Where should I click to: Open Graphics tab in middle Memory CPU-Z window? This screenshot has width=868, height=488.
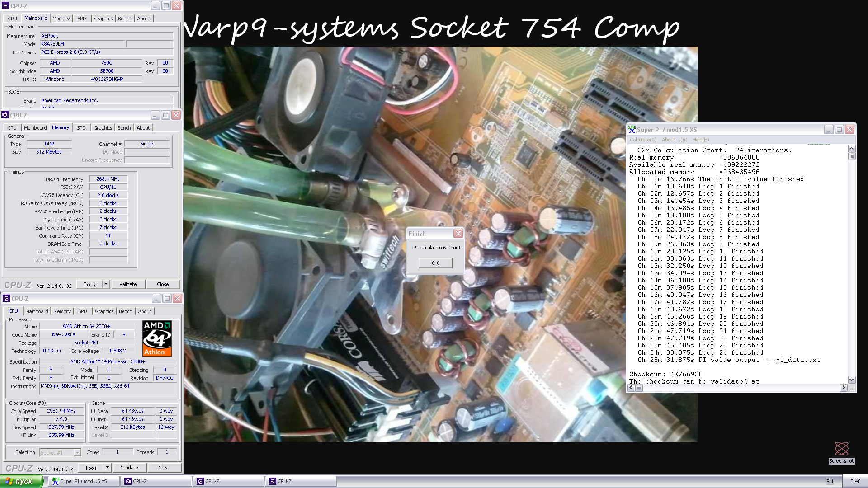coord(103,128)
